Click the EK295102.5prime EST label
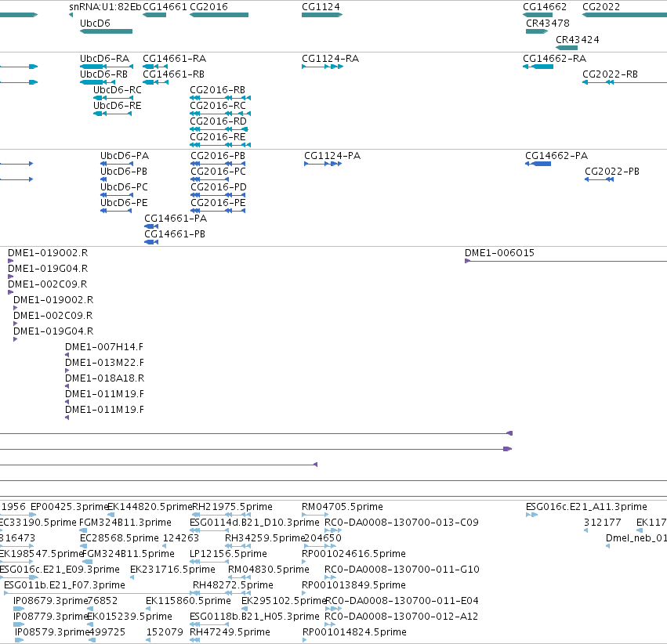The image size is (667, 644). [x=284, y=601]
